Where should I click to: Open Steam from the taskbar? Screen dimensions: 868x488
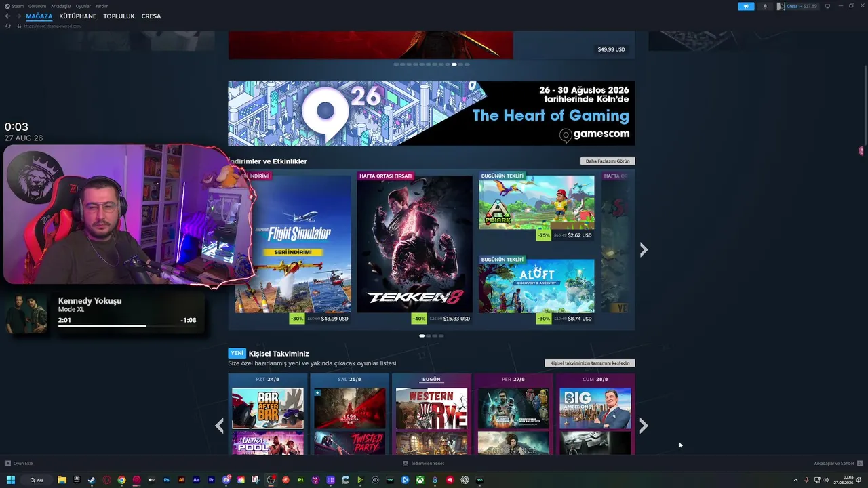tap(92, 480)
